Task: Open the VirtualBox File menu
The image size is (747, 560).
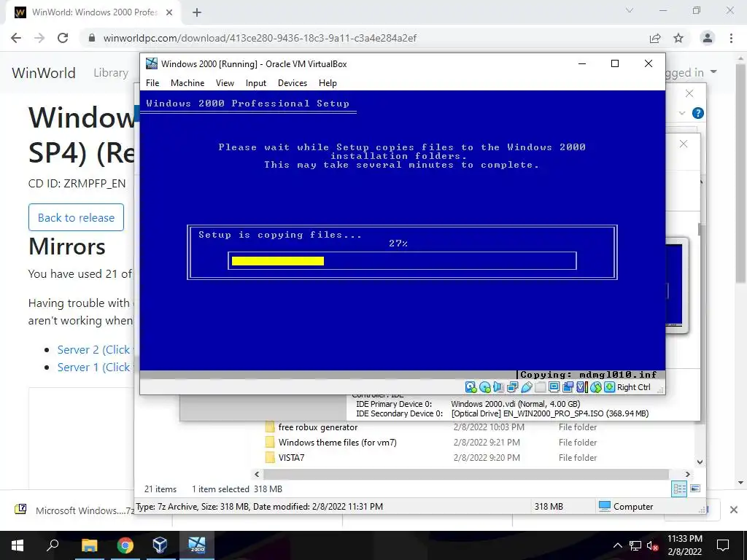Action: (152, 83)
